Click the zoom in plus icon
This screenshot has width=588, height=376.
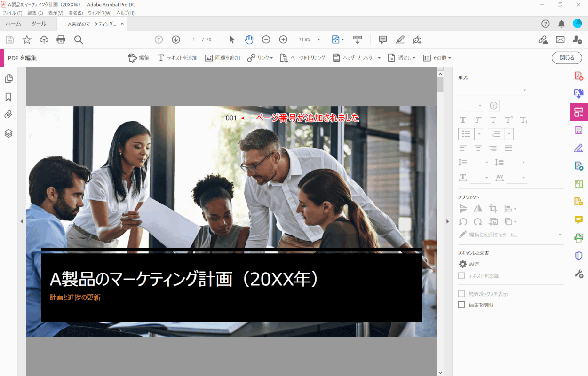(283, 40)
